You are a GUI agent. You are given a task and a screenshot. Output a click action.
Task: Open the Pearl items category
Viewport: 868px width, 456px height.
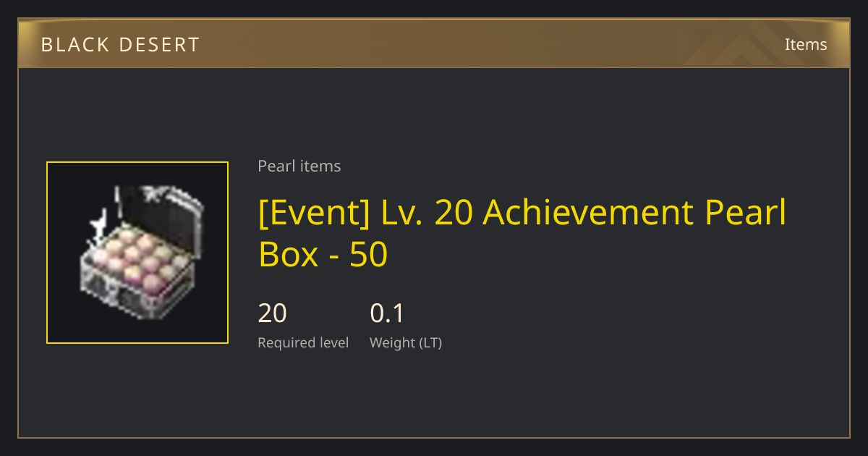(x=299, y=166)
